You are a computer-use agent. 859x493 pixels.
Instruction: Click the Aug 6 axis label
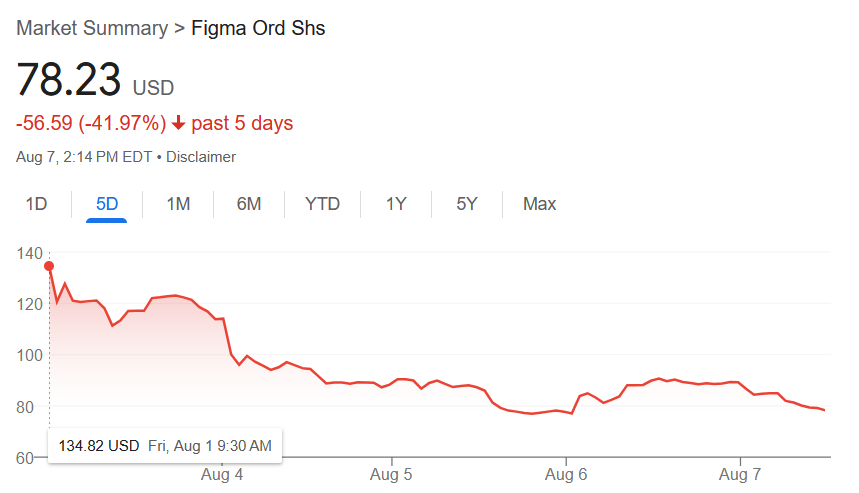tap(566, 474)
